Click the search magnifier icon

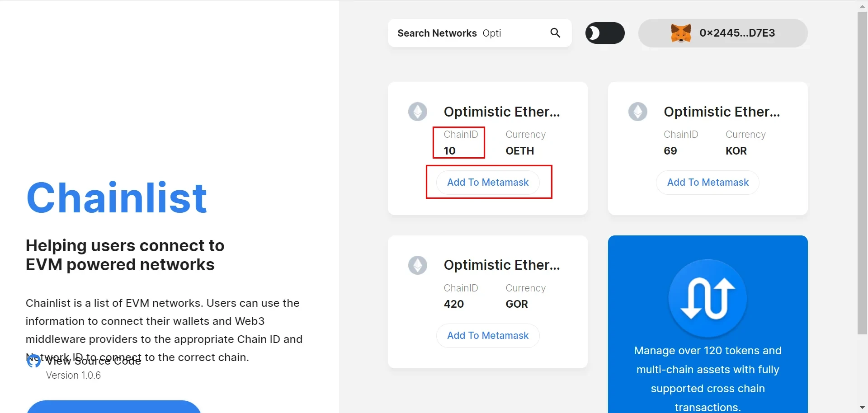(555, 33)
